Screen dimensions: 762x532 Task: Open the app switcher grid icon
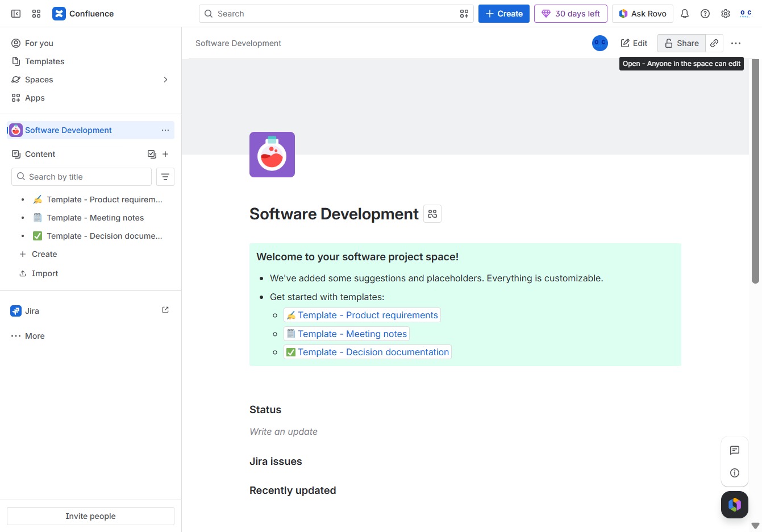coord(36,14)
